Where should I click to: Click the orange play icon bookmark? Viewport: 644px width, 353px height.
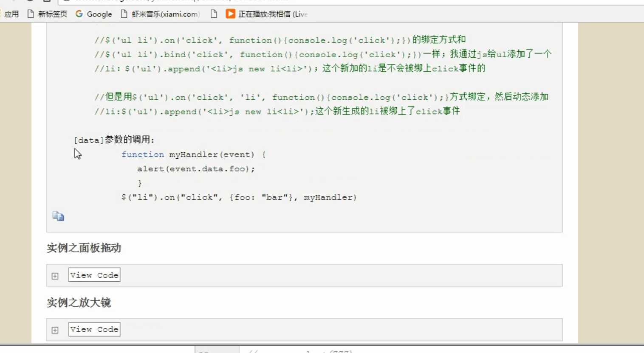tap(230, 14)
